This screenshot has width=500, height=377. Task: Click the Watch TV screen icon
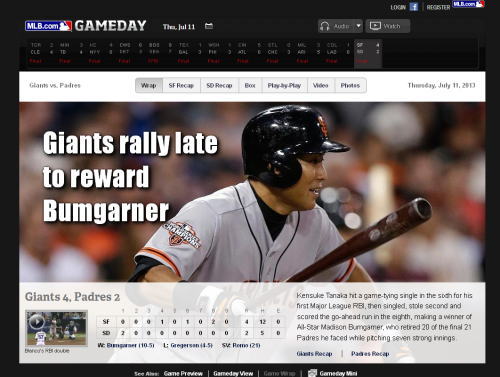coord(375,26)
